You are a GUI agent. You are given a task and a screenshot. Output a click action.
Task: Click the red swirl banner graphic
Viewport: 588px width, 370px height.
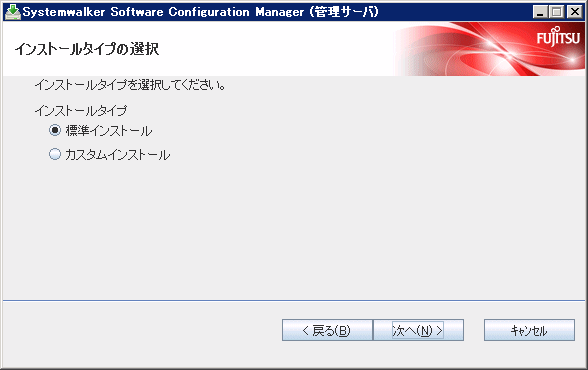click(x=488, y=49)
